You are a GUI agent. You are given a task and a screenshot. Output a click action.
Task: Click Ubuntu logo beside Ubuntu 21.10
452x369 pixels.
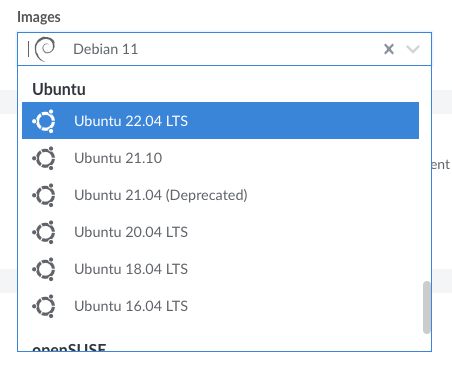44,158
